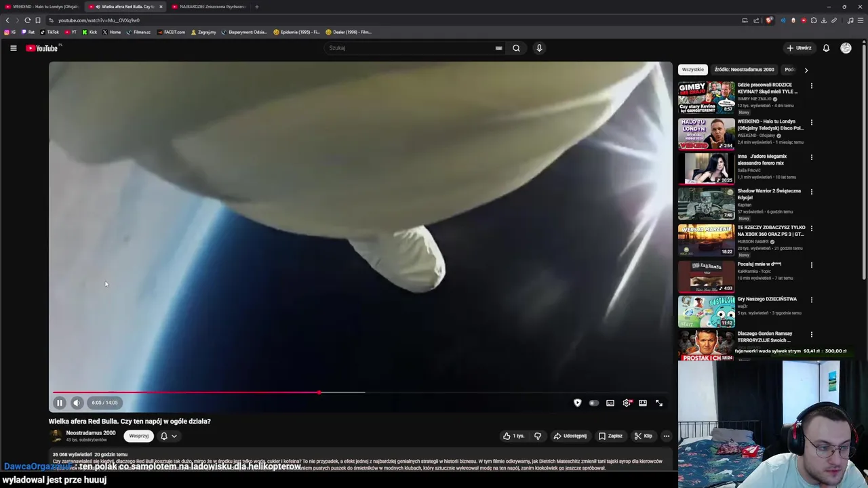The width and height of the screenshot is (868, 488).
Task: Open browser downloads icon
Action: 824,20
